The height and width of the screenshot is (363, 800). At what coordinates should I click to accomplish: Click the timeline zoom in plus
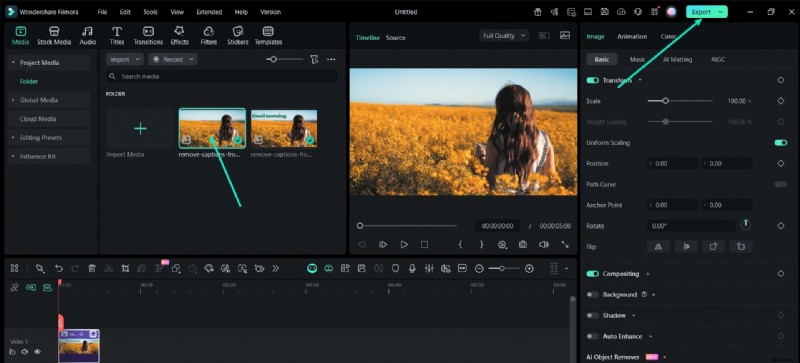point(529,269)
